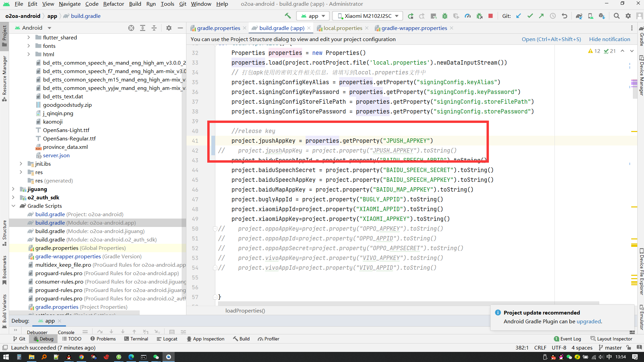Open the app run configuration dropdown
Image resolution: width=644 pixels, height=362 pixels.
313,16
